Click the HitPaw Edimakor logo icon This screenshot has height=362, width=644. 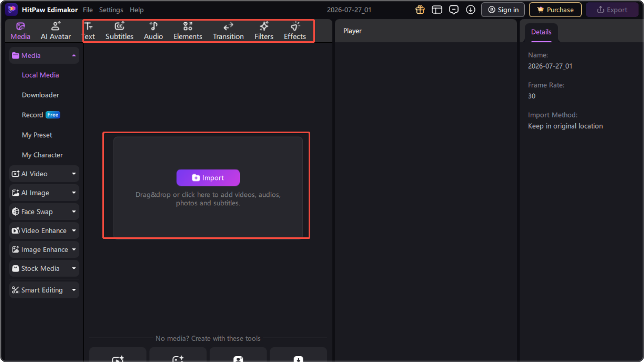pyautogui.click(x=11, y=10)
